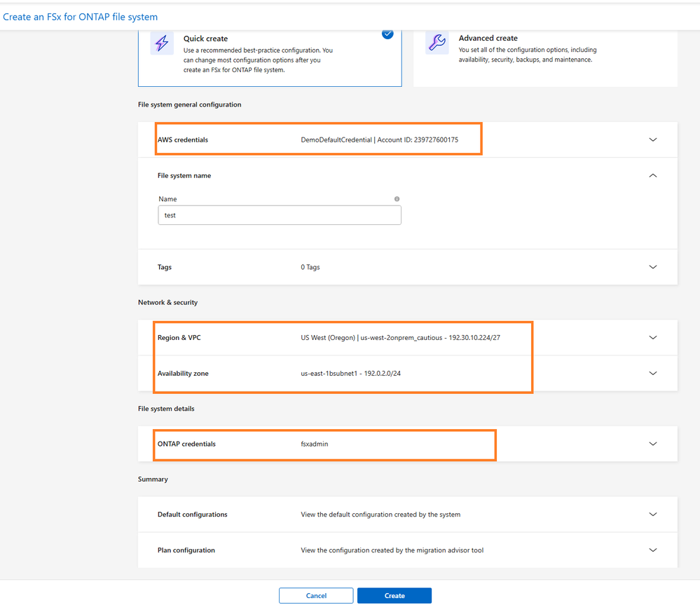Click the Cancel button
Image resolution: width=700 pixels, height=605 pixels.
click(316, 595)
